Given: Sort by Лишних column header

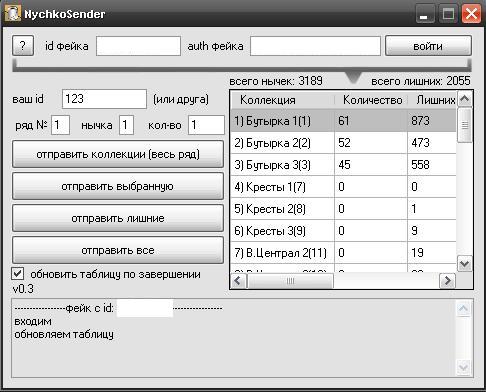Looking at the screenshot, I should coord(432,100).
